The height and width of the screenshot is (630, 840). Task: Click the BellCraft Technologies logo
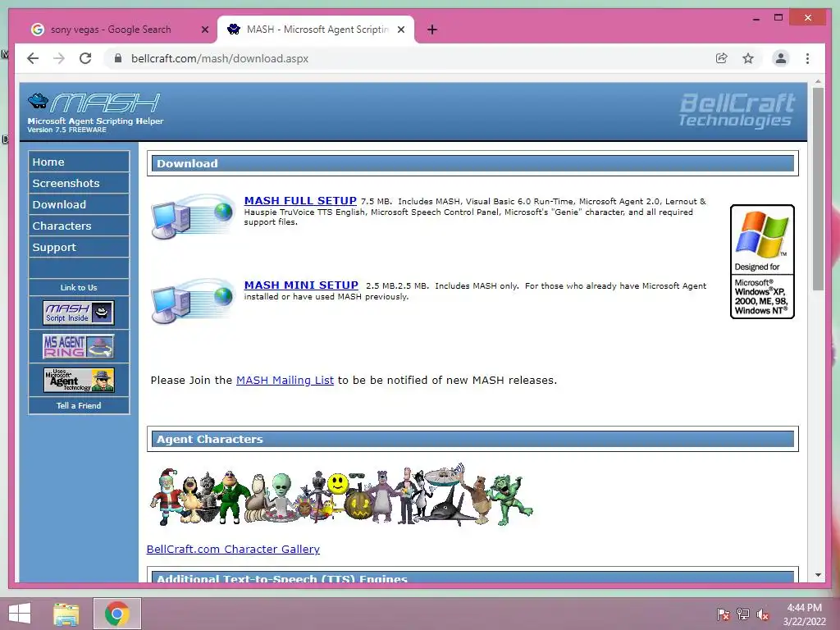(737, 111)
